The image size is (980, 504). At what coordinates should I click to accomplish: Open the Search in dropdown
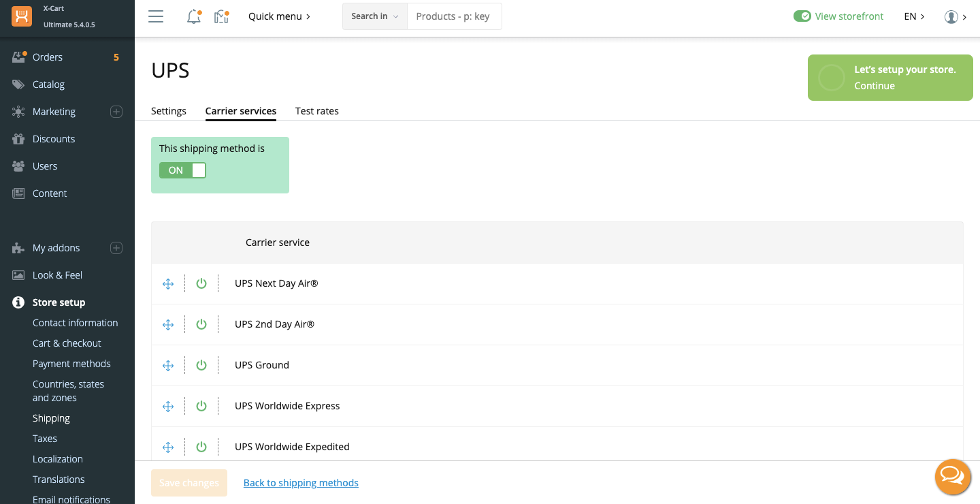(x=374, y=16)
